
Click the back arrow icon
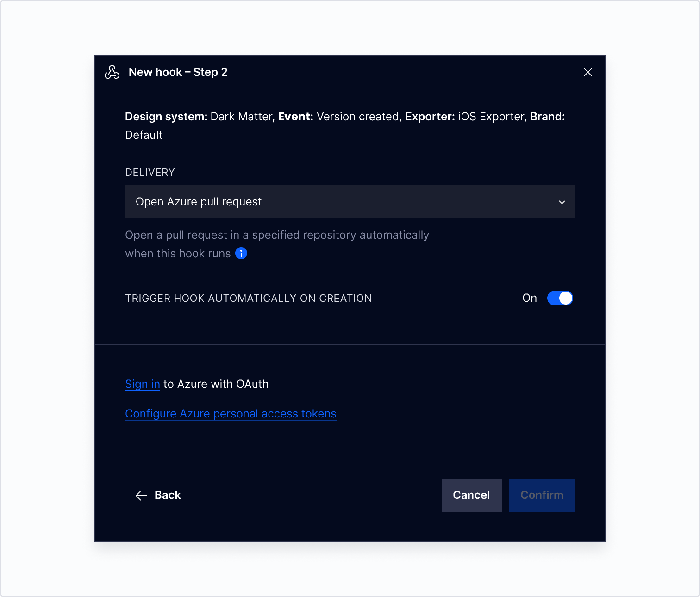tap(140, 495)
